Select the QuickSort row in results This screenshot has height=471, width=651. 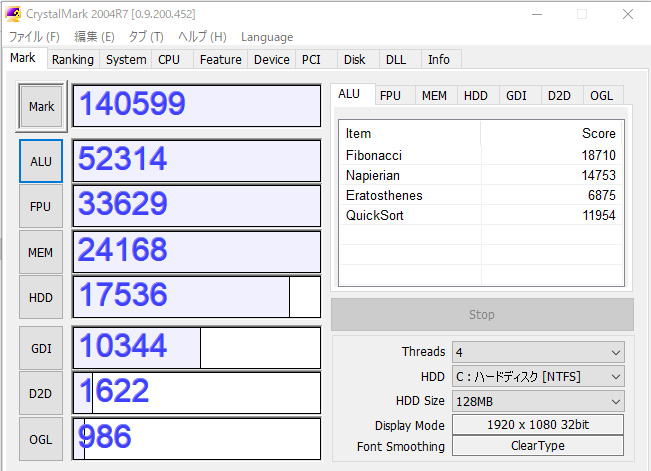481,215
